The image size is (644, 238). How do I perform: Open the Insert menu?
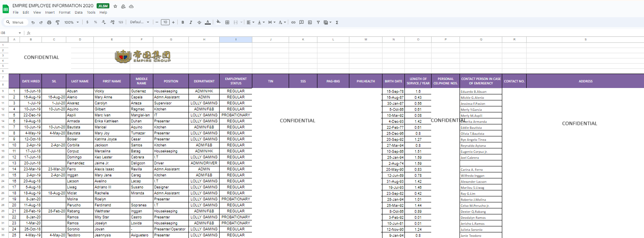coord(50,12)
